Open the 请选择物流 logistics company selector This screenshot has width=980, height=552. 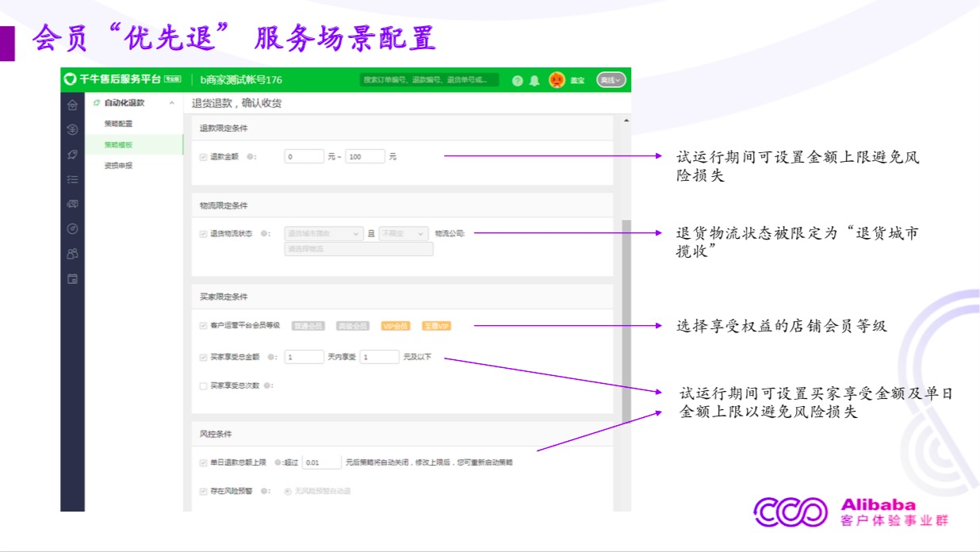(358, 249)
